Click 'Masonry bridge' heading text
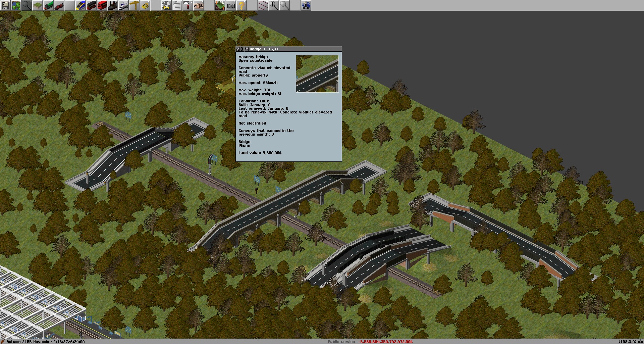 [253, 57]
